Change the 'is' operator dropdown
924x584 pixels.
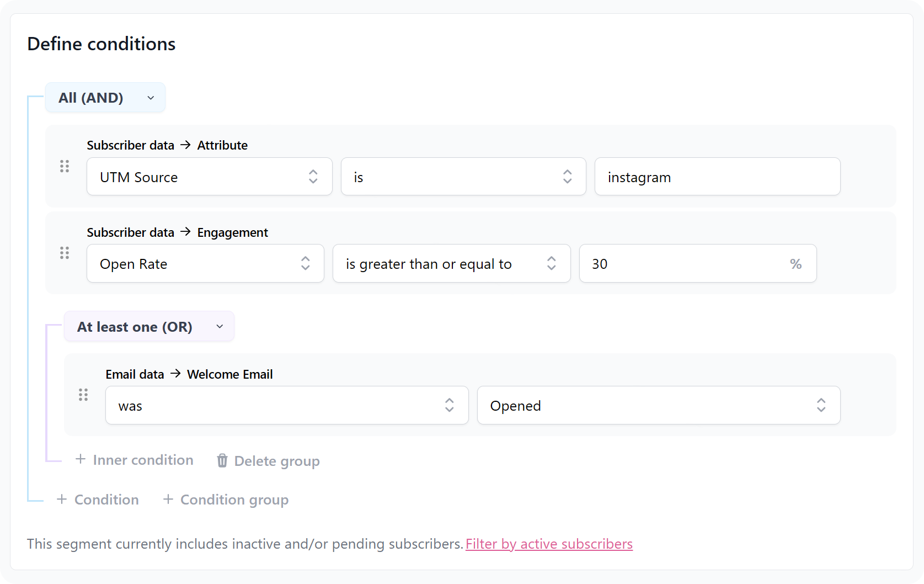pyautogui.click(x=463, y=177)
